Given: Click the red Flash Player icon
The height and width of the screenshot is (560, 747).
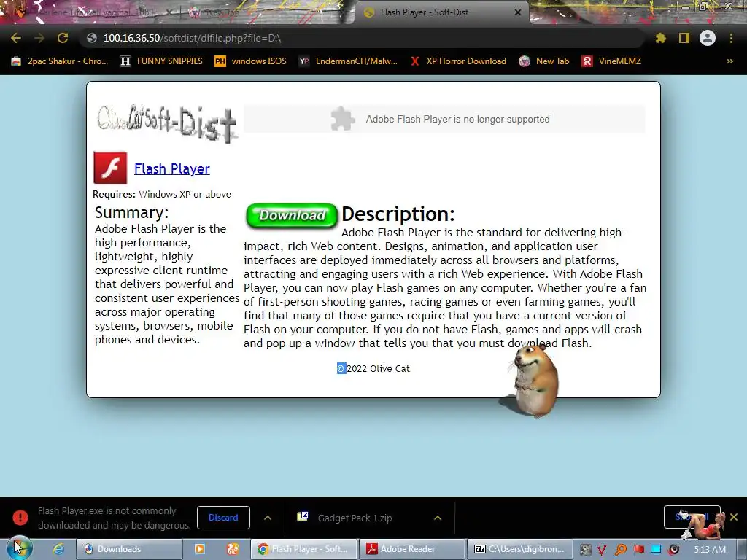Looking at the screenshot, I should 111,168.
